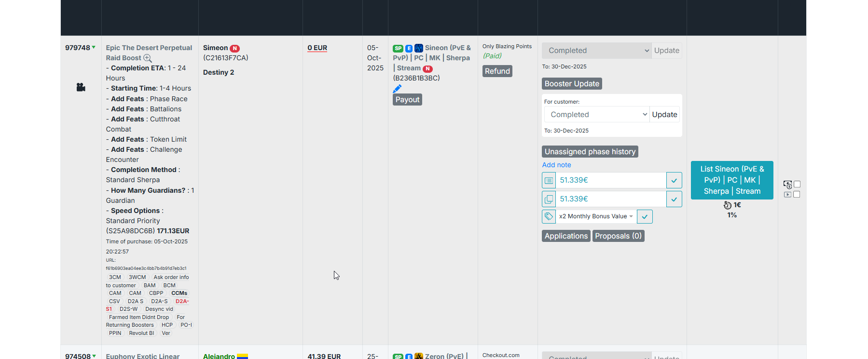
Task: Open Proposals (0)
Action: 618,236
